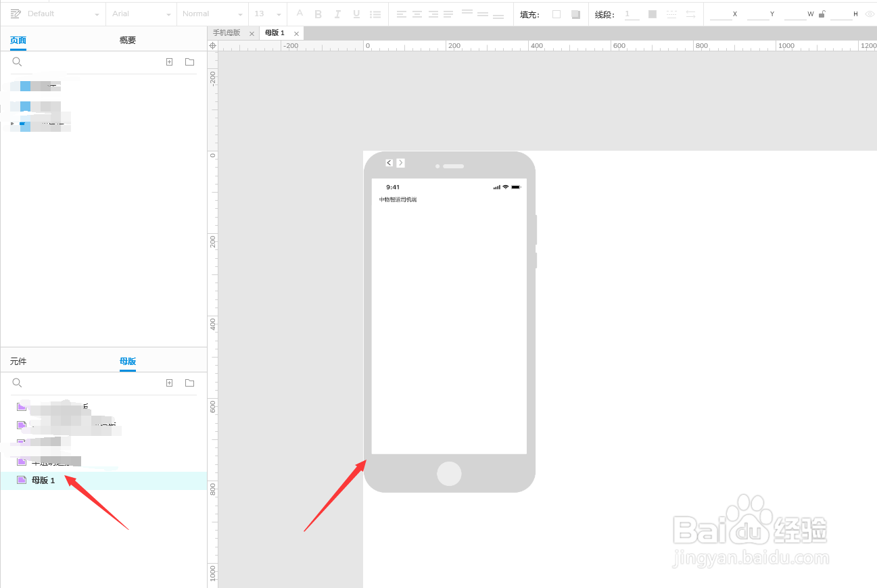Screen dimensions: 877x588
Task: Open the line color swatch
Action: (653, 14)
